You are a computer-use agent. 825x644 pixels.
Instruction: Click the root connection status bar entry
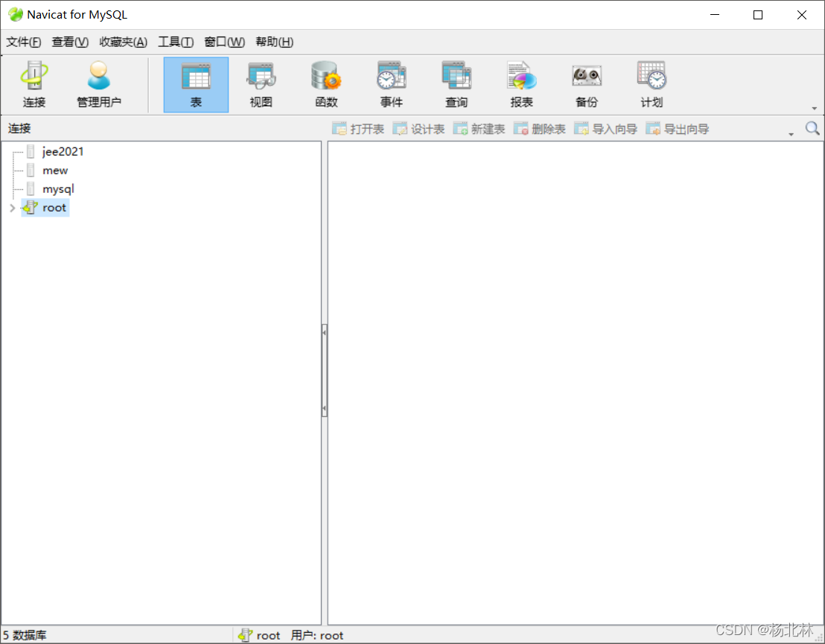259,636
